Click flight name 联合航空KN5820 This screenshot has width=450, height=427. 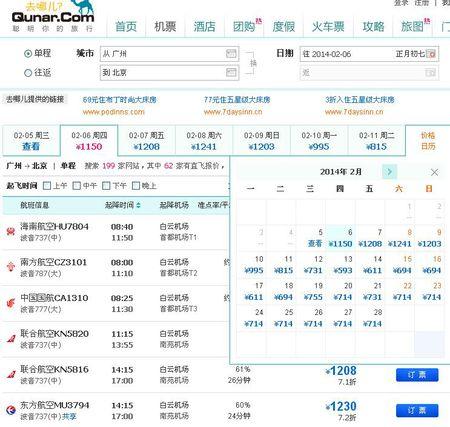tap(54, 334)
